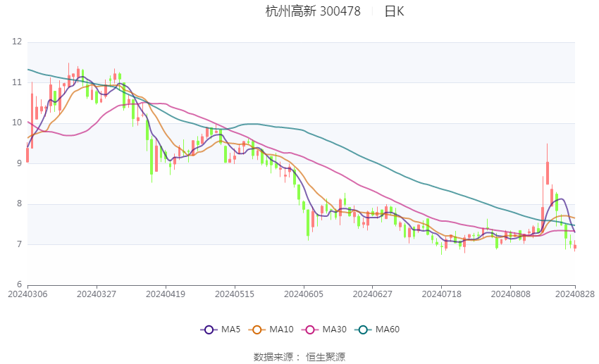Click the y-axis value 12
This screenshot has width=599, height=364.
(17, 42)
